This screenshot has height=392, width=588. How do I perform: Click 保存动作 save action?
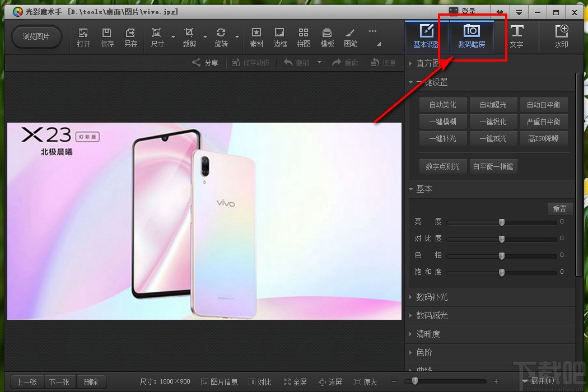(250, 63)
